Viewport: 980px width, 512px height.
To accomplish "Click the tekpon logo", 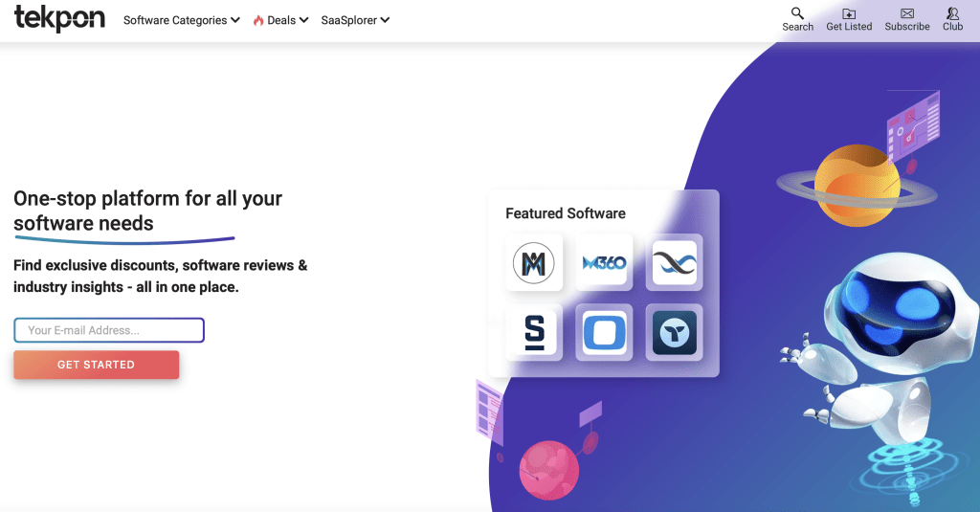I will click(59, 18).
